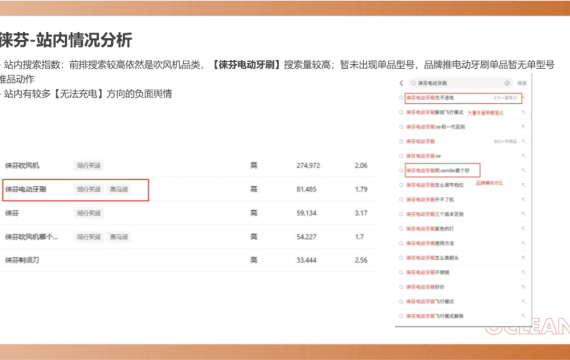Click search icon beside 使用方法 suggestion
The image size is (570, 360).
tap(401, 243)
